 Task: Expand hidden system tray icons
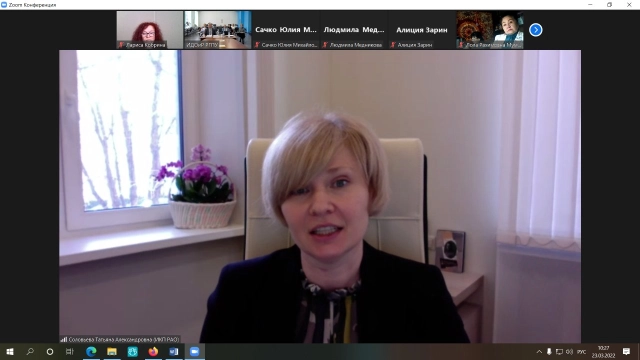coord(539,351)
